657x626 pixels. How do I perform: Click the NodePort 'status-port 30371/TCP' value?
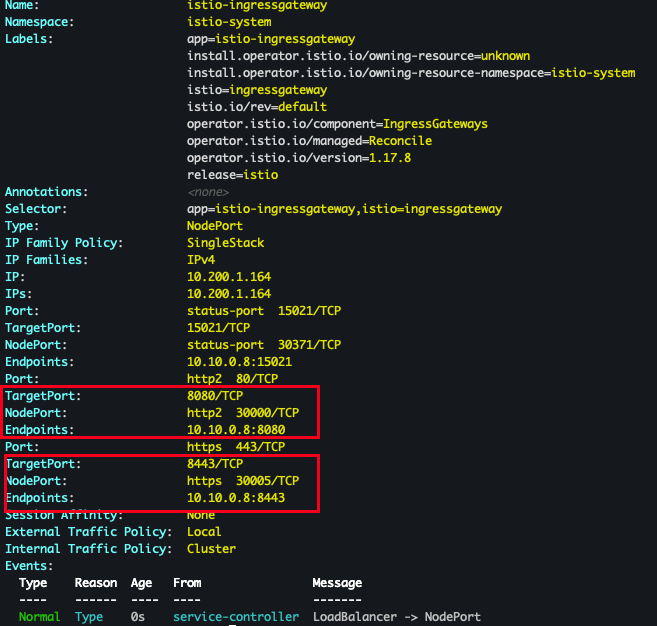tap(264, 345)
